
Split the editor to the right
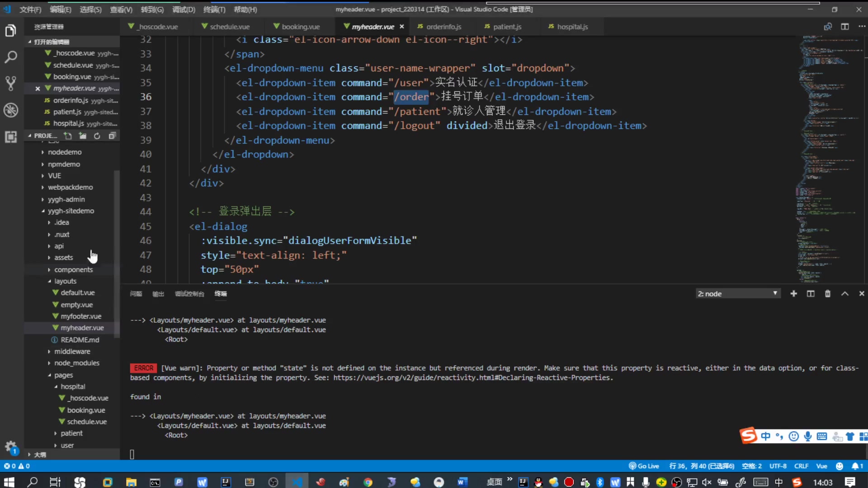pos(844,27)
